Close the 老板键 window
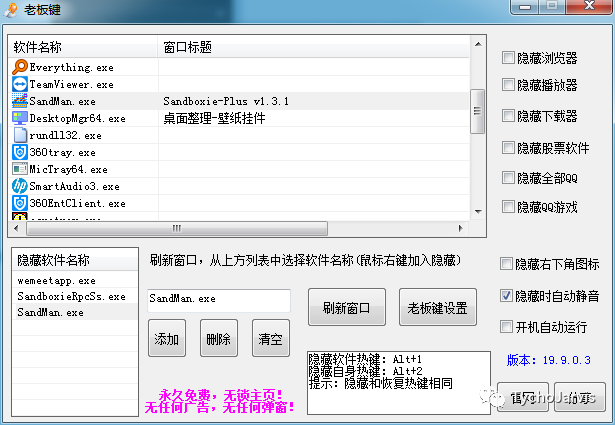 (589, 6)
